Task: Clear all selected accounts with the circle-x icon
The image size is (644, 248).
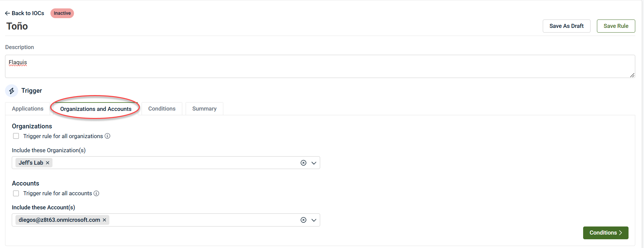Action: [x=303, y=220]
